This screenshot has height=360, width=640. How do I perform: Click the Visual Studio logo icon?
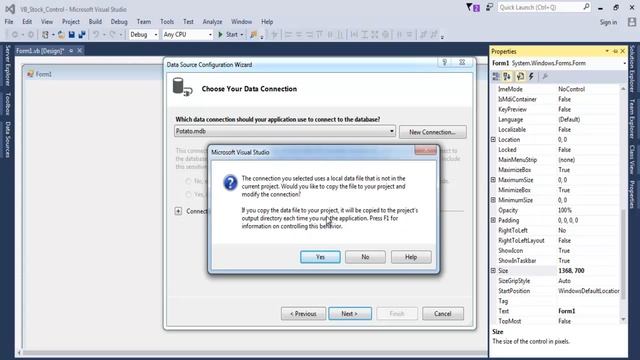click(x=10, y=9)
